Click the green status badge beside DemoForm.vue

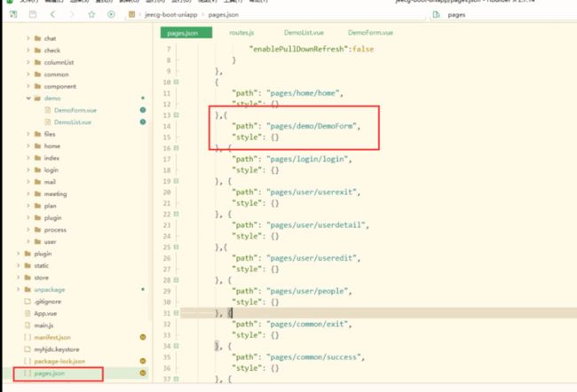click(x=143, y=110)
